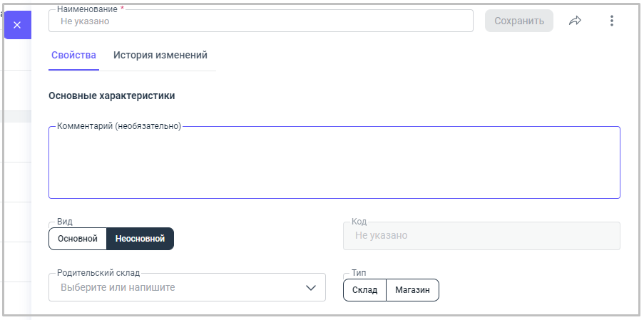Click the Родительский склад field label
The width and height of the screenshot is (644, 320).
(x=98, y=273)
